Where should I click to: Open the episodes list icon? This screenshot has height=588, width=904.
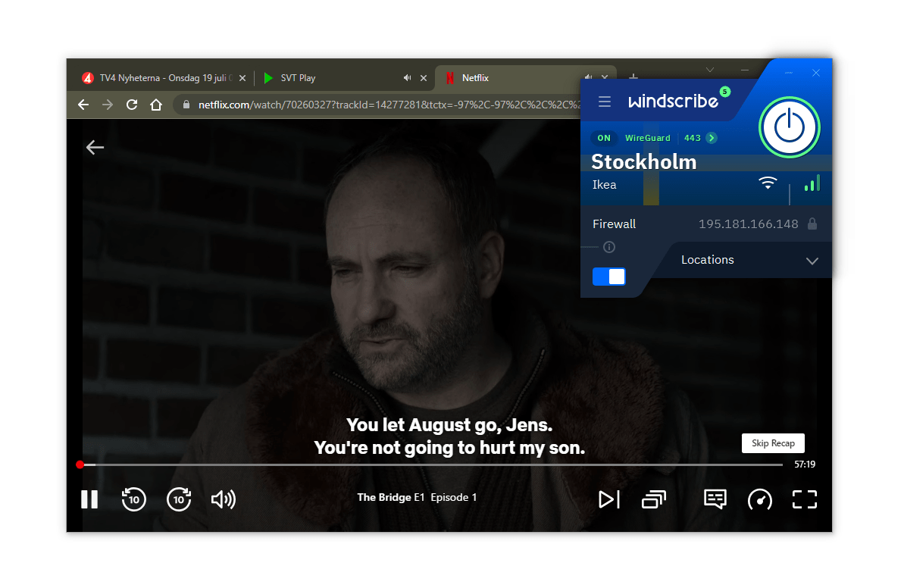point(654,499)
